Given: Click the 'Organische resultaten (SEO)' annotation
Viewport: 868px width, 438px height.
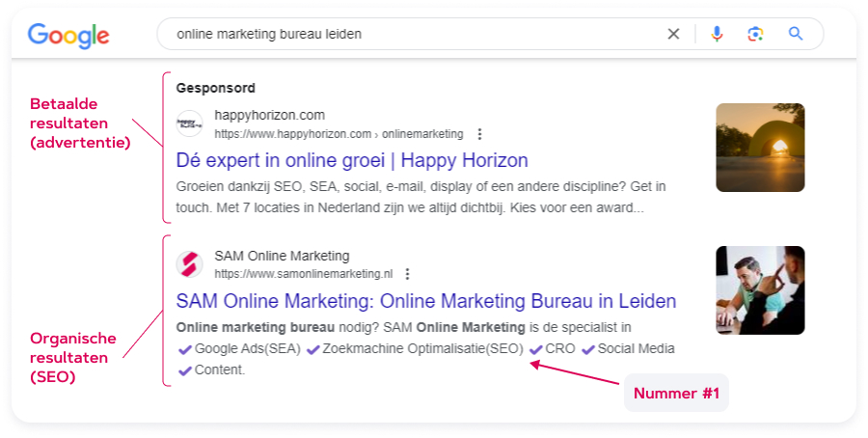Looking at the screenshot, I should [73, 357].
